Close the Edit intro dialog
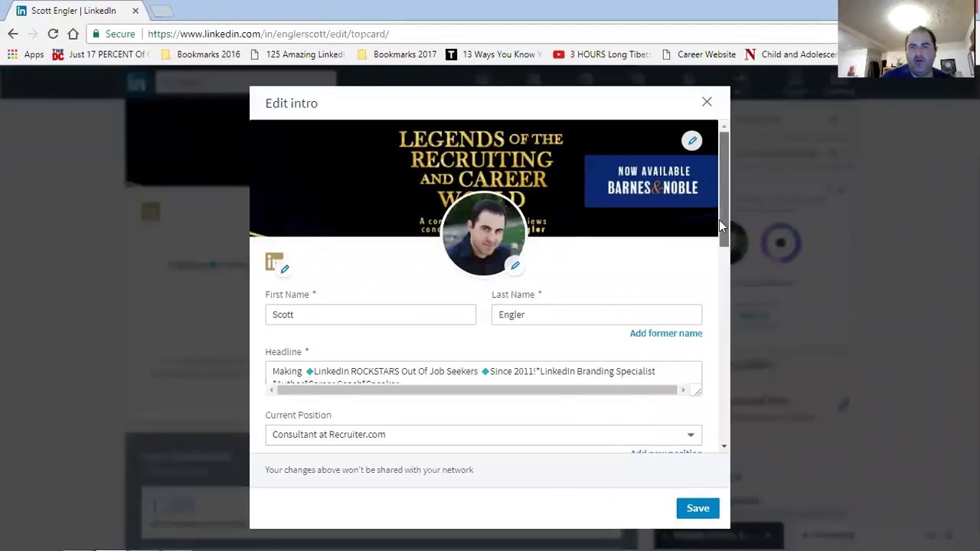Screen dimensions: 980x551 [x=707, y=102]
